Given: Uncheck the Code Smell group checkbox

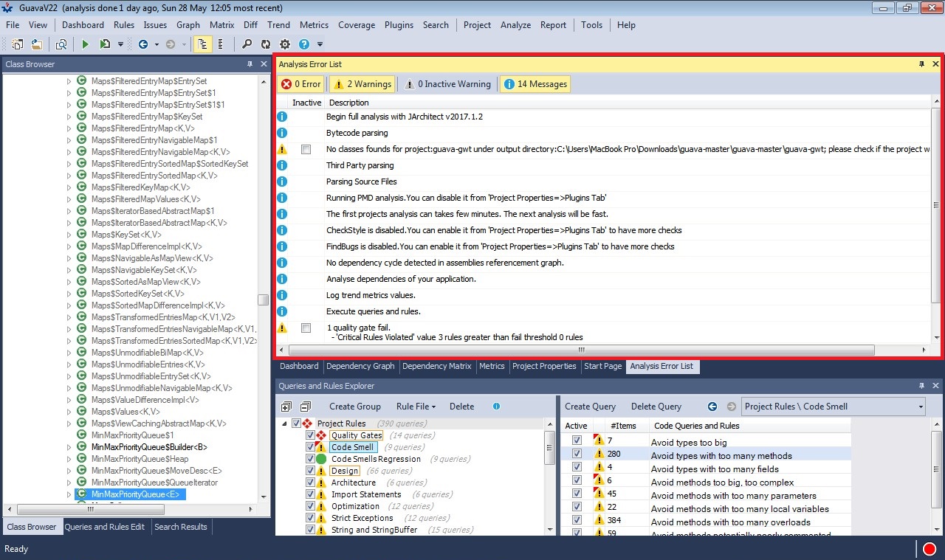Looking at the screenshot, I should coord(310,447).
